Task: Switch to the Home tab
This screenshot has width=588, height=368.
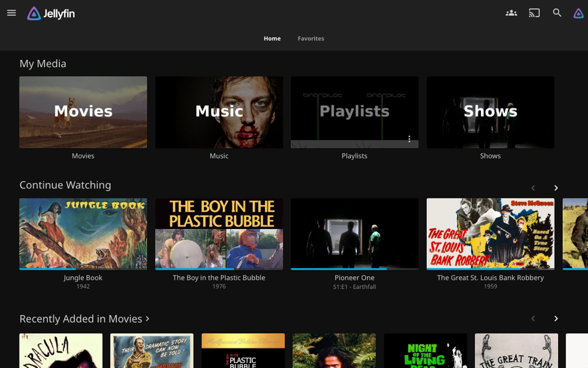Action: pyautogui.click(x=272, y=38)
